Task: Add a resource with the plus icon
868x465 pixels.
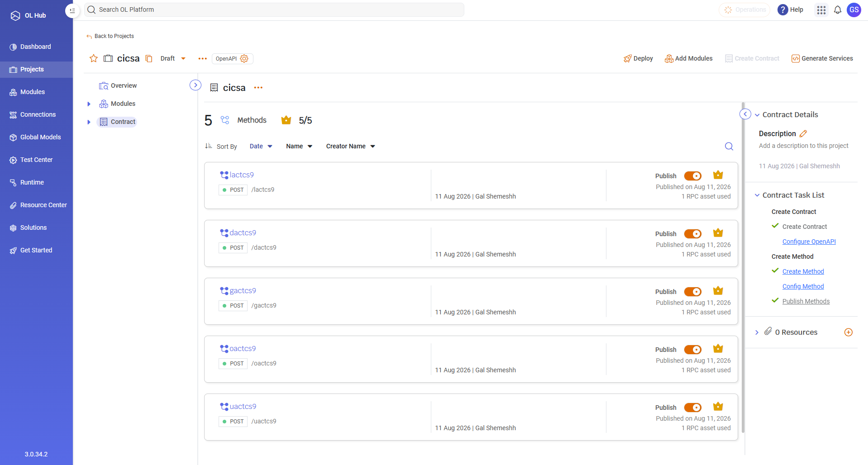Action: pyautogui.click(x=849, y=332)
